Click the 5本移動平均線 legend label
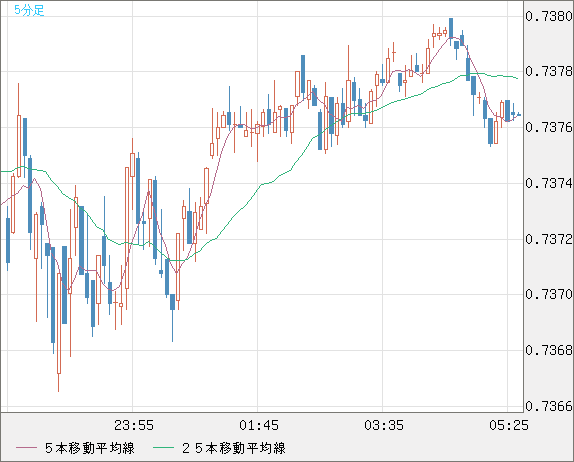The width and height of the screenshot is (574, 462). [x=90, y=448]
